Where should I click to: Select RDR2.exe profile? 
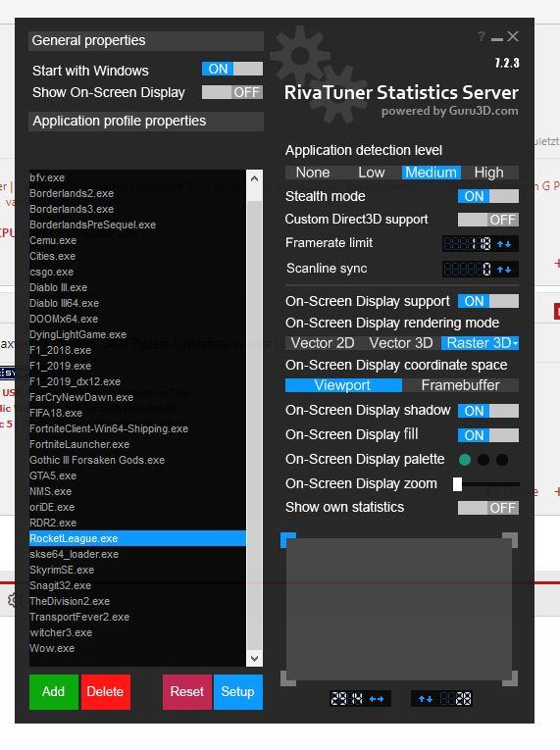coord(138,523)
